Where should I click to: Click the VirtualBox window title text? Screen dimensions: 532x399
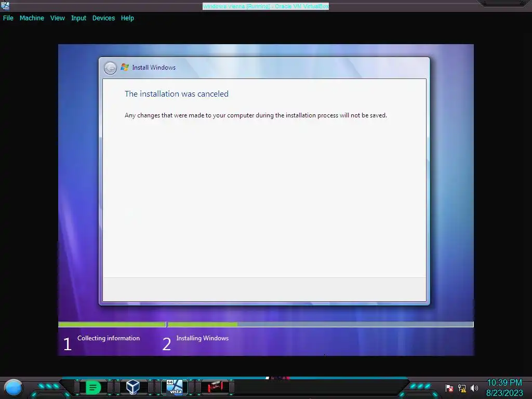265,6
